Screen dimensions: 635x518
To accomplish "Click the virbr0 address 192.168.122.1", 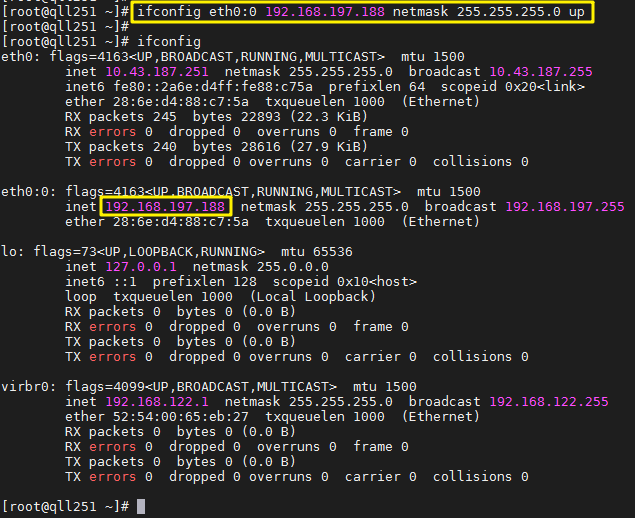I will 157,401.
